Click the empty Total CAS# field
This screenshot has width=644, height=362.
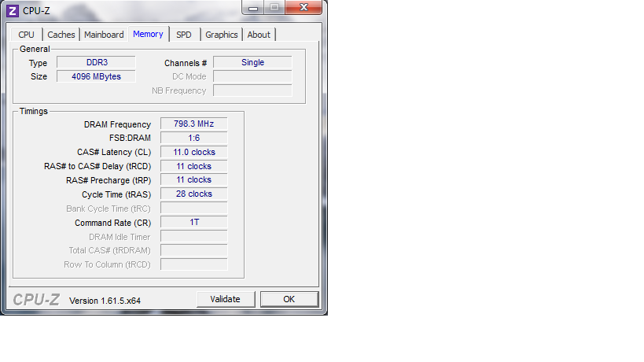coord(194,250)
